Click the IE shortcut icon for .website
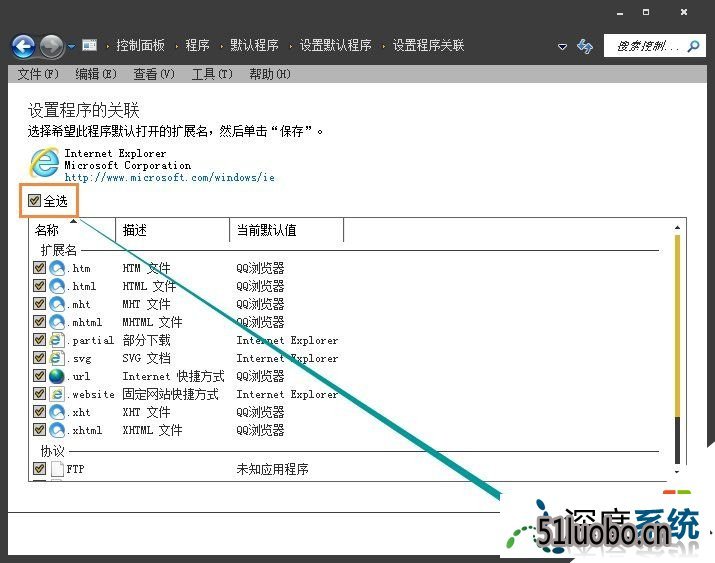The width and height of the screenshot is (715, 563). pos(57,394)
